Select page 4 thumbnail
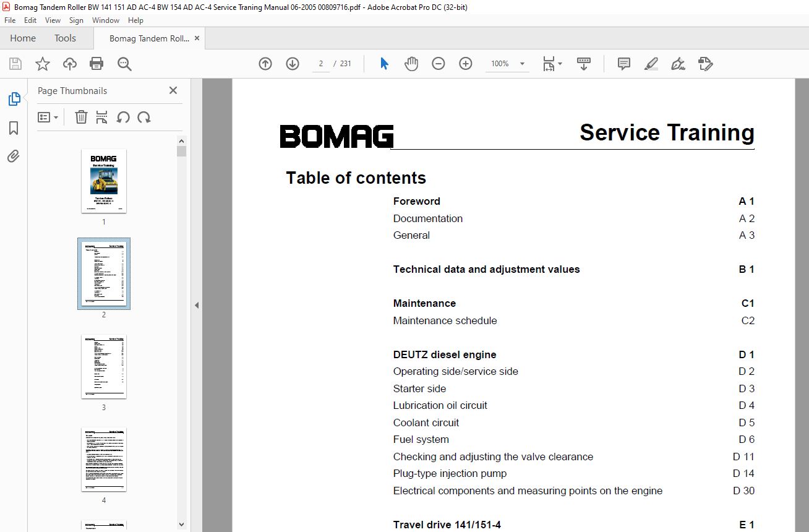 (104, 459)
